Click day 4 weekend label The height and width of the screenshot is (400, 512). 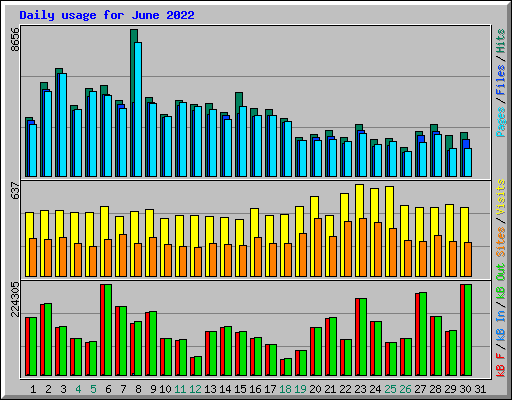point(78,389)
